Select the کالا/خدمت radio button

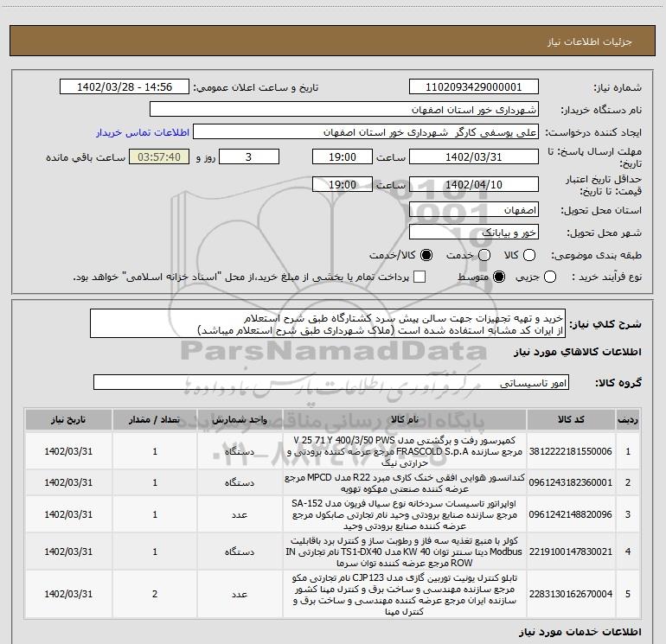[426, 255]
